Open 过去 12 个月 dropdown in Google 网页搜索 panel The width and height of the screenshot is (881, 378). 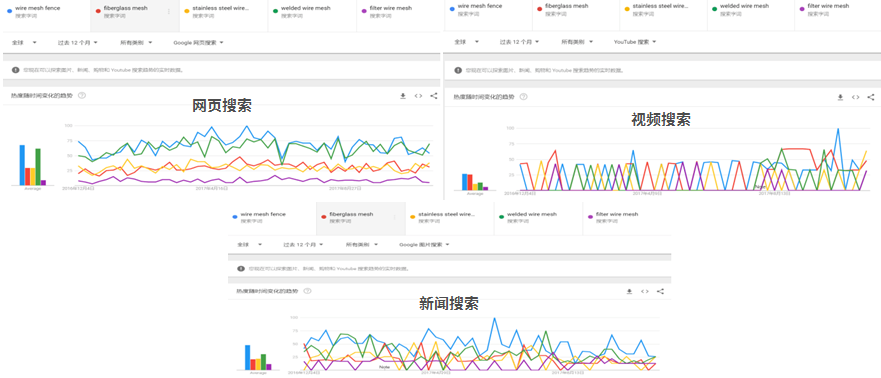pos(78,42)
